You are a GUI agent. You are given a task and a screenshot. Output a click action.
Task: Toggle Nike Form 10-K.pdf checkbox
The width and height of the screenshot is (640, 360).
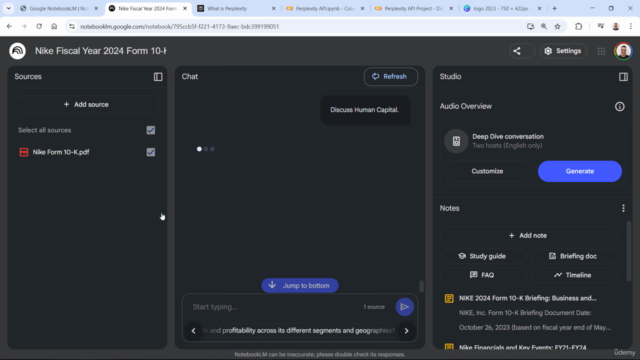click(151, 152)
